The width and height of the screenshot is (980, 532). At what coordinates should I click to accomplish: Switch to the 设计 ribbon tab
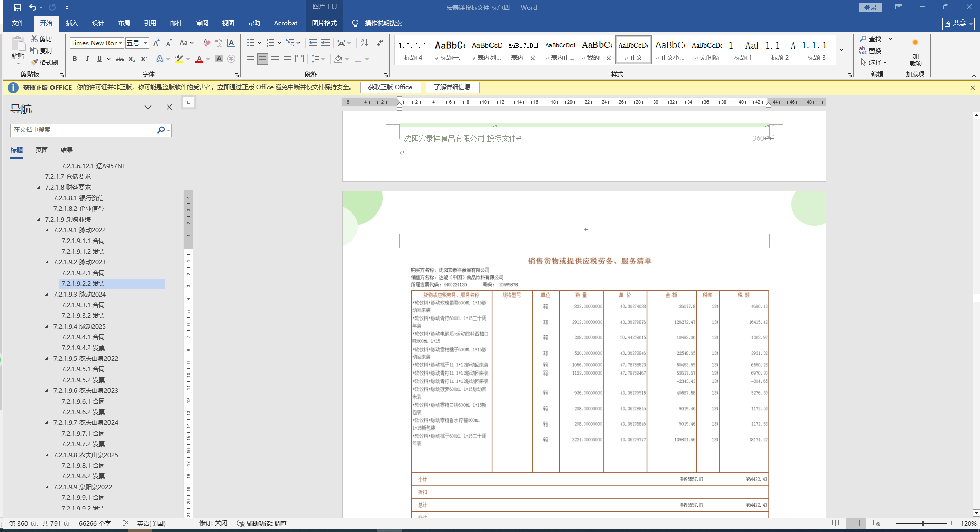98,23
